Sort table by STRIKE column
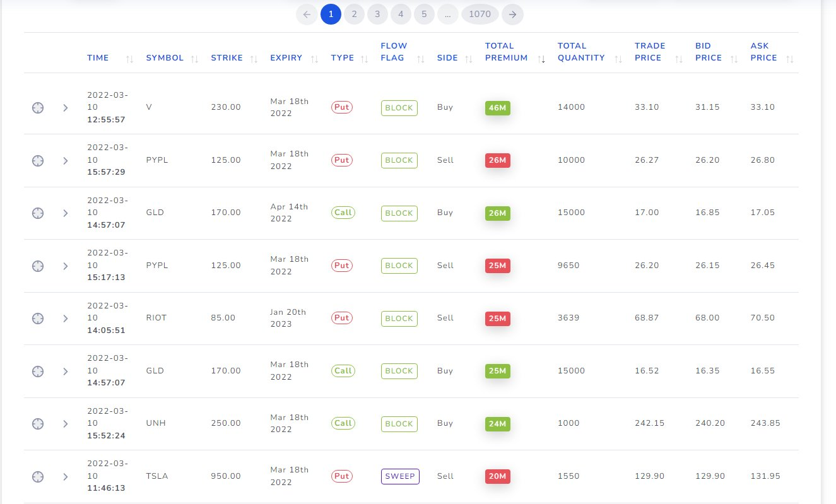The image size is (836, 504). click(254, 59)
